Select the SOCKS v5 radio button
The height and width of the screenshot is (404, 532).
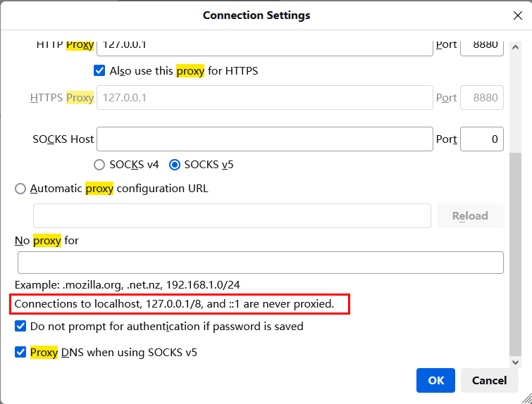coord(174,165)
